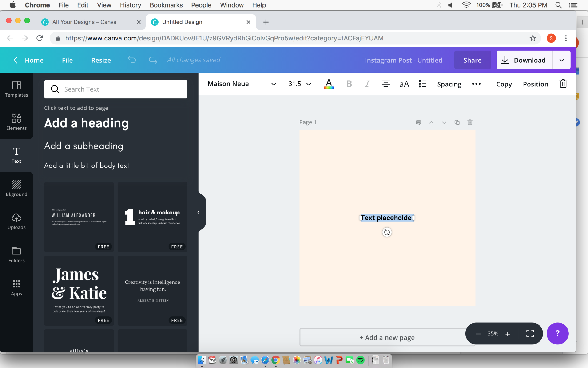Open Canva File menu
This screenshot has width=588, height=368.
pos(67,60)
